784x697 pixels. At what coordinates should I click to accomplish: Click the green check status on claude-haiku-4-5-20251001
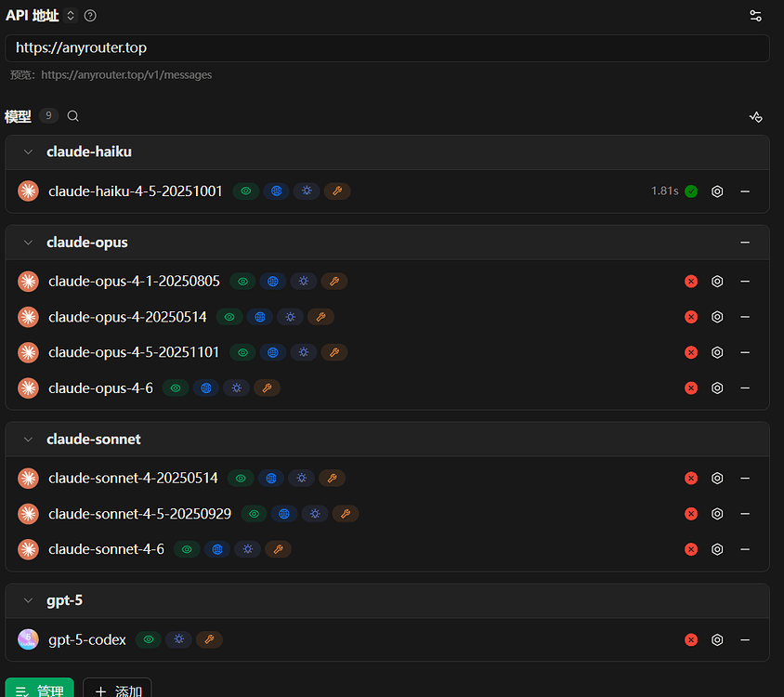pos(691,191)
